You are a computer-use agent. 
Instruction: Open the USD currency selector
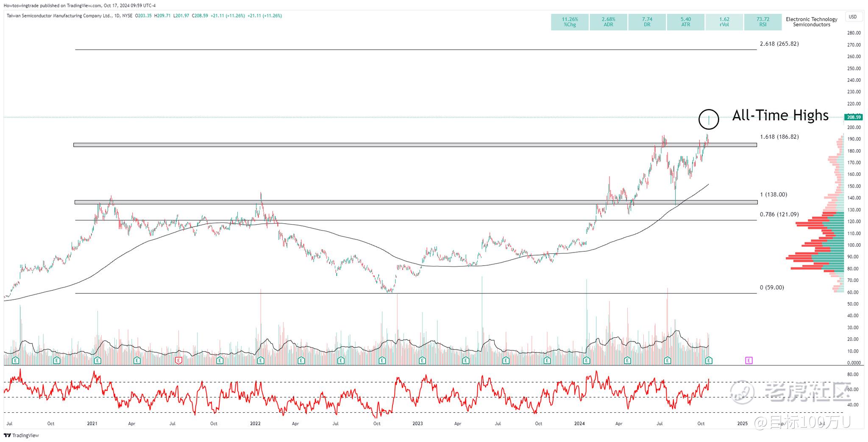tap(853, 17)
